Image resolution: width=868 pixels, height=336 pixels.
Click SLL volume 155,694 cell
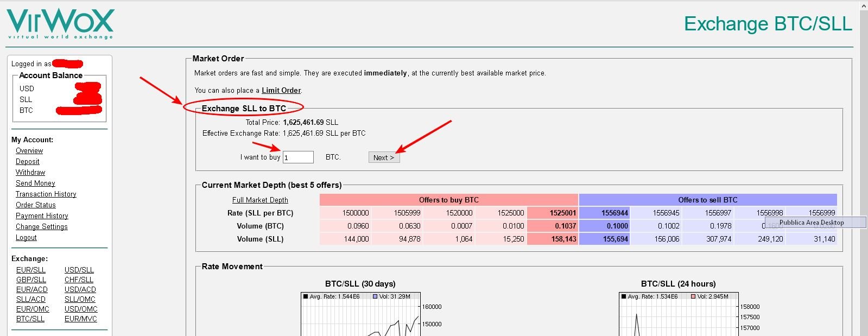604,239
